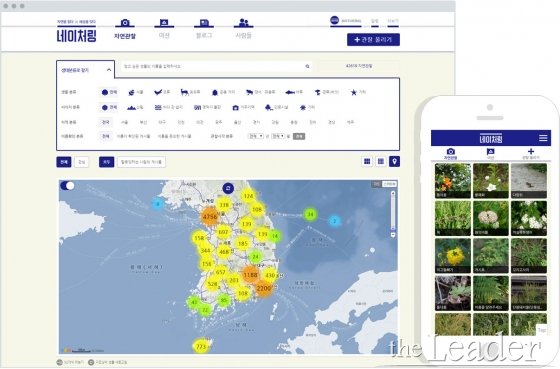The image size is (560, 369).
Task: Select the fish species filter icon
Action: click(x=290, y=92)
